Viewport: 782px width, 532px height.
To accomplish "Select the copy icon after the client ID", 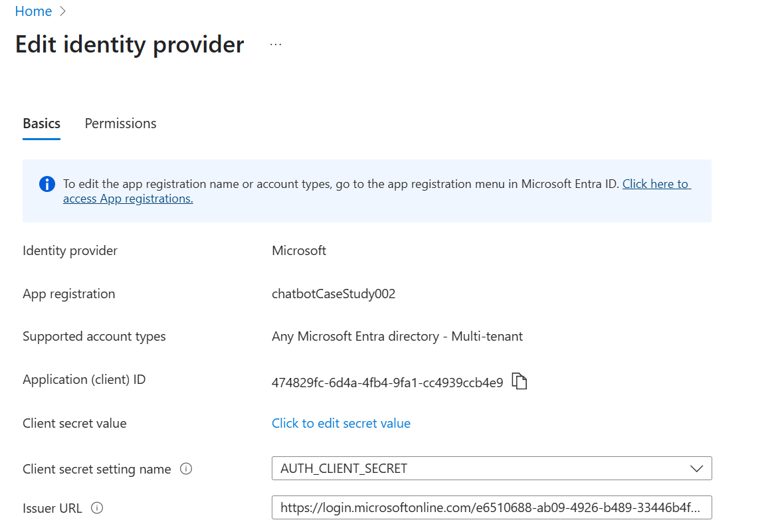I will coord(520,381).
